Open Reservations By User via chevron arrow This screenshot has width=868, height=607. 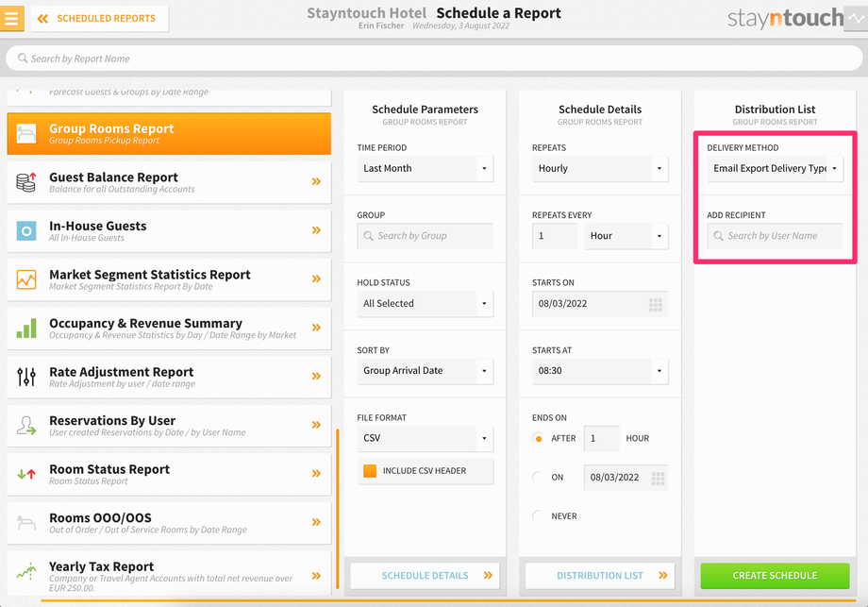[x=316, y=425]
